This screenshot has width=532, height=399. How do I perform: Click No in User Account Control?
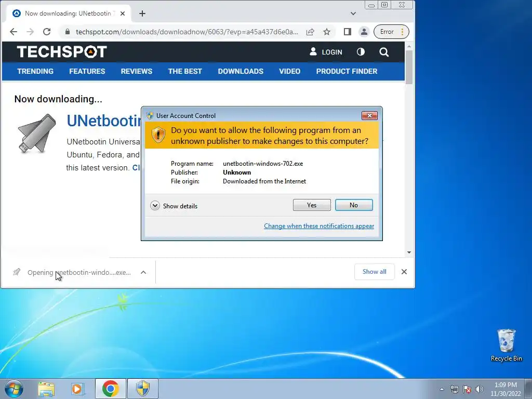click(354, 205)
